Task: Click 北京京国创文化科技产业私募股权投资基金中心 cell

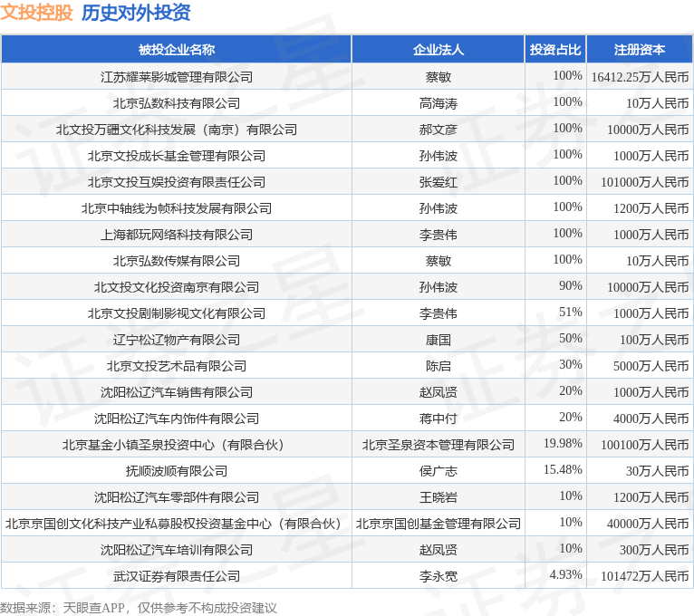Action: [176, 524]
